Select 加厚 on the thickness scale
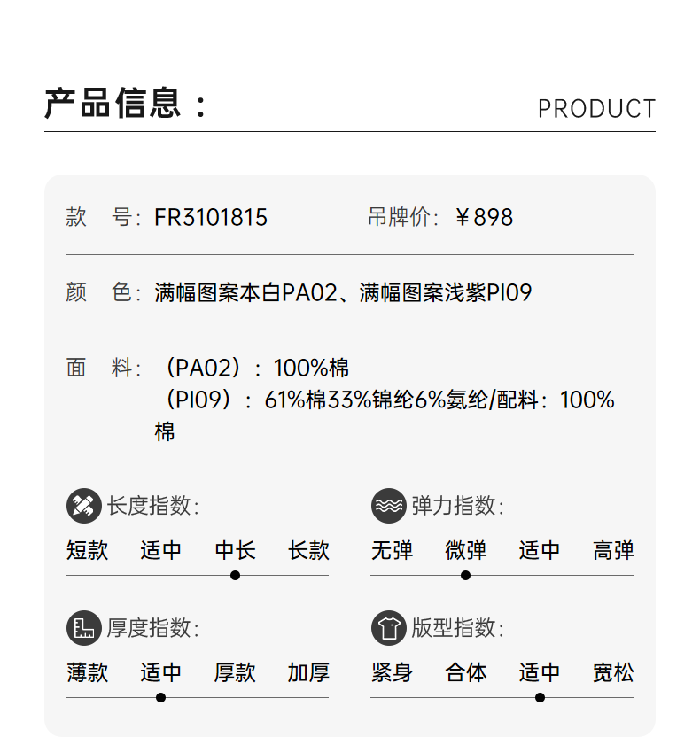The image size is (700, 737). coord(308,672)
